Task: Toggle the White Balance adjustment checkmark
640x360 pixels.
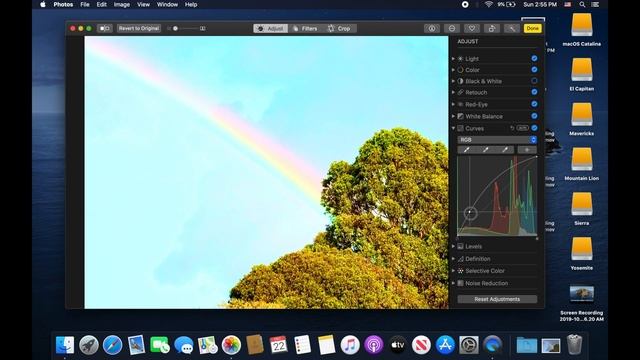Action: [534, 116]
